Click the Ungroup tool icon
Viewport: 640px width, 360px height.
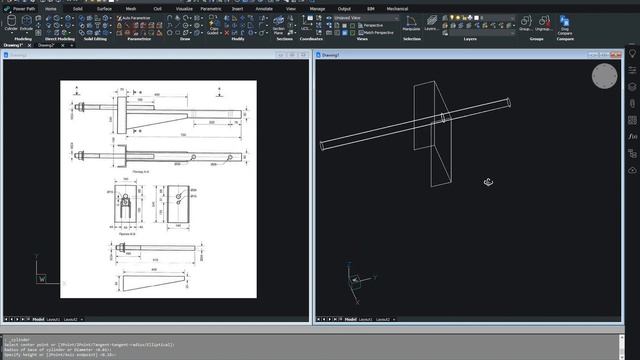coord(543,23)
